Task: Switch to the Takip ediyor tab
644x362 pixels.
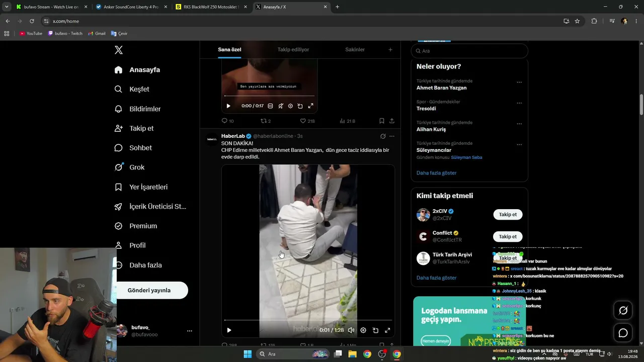Action: tap(293, 49)
